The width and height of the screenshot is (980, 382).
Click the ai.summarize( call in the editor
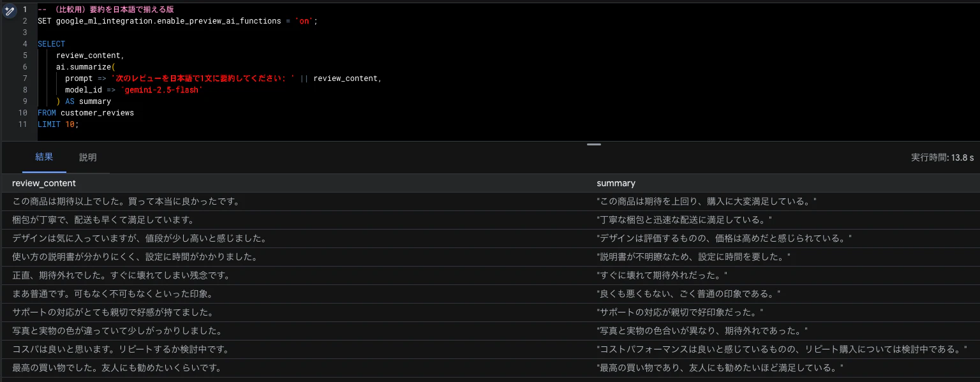tap(85, 67)
